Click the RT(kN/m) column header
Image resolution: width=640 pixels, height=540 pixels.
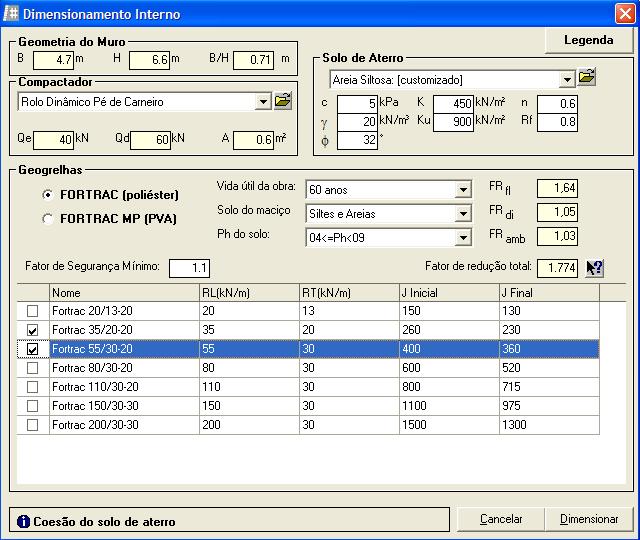349,293
